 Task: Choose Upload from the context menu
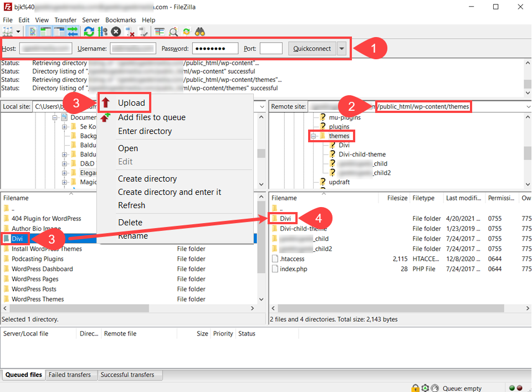[131, 103]
